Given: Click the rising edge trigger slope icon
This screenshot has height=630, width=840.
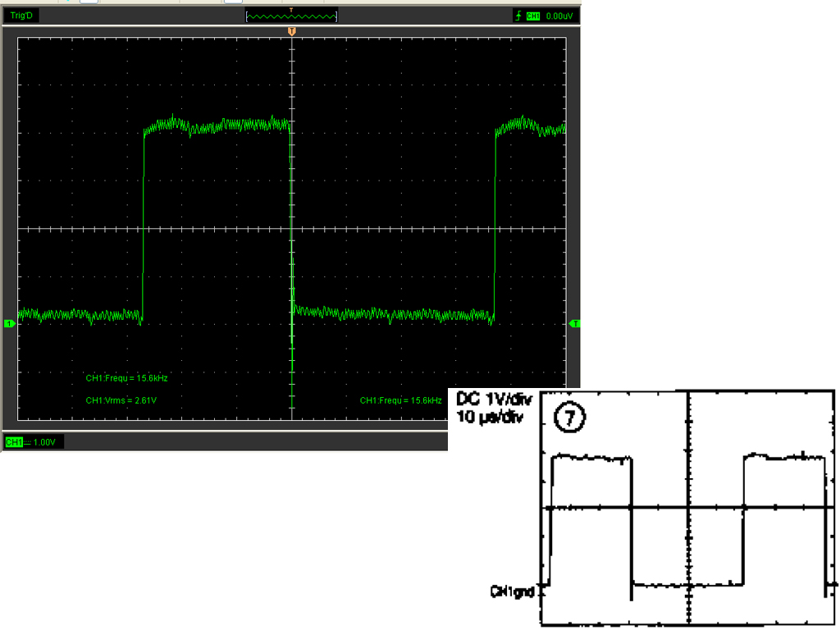Looking at the screenshot, I should (x=518, y=16).
